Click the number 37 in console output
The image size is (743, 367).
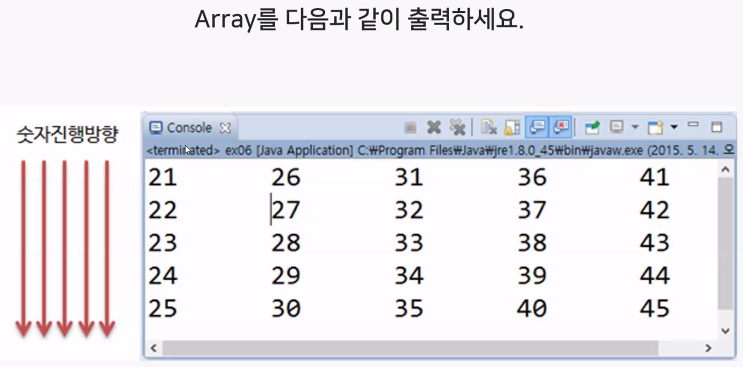pos(532,210)
